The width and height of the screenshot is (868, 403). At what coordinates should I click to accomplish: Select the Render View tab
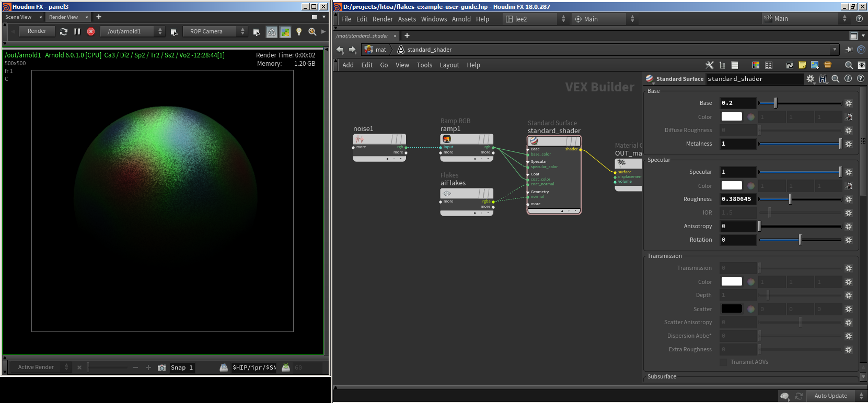pyautogui.click(x=63, y=17)
